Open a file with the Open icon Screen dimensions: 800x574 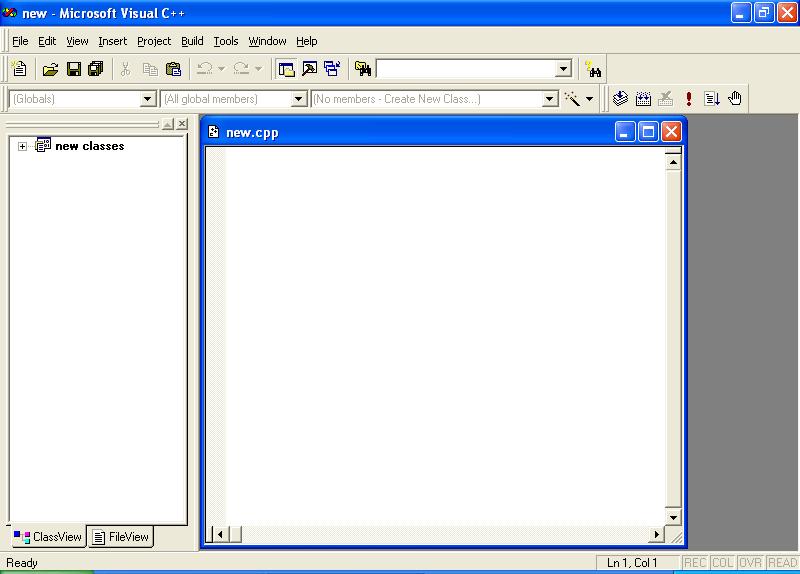[50, 68]
